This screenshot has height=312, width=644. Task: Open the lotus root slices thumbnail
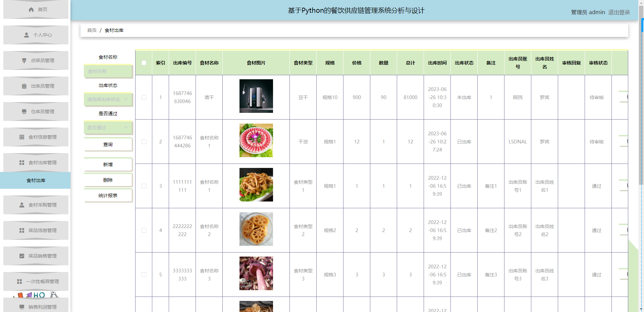coord(256,229)
